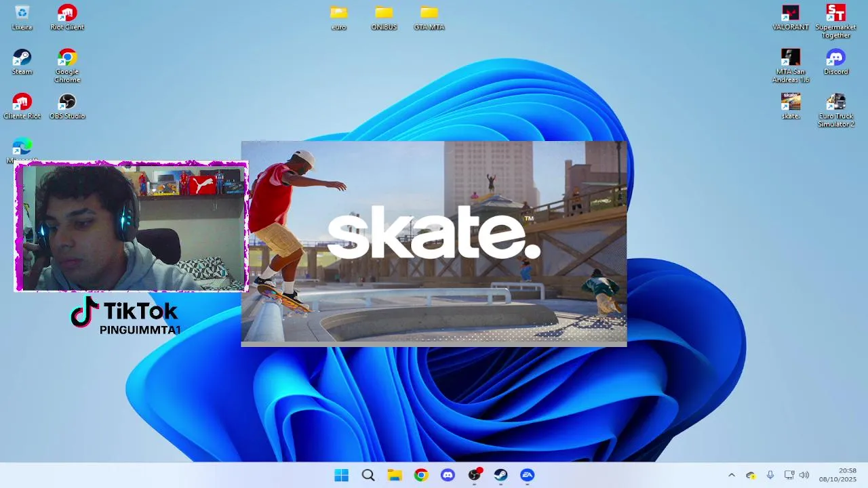Launch the Riot Client desktop shortcut
The image size is (868, 488).
pyautogui.click(x=67, y=18)
